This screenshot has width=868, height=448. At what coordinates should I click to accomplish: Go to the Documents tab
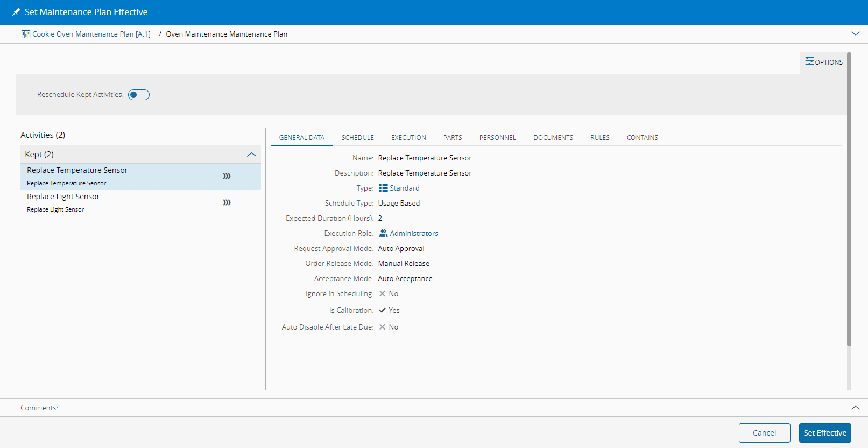point(553,138)
